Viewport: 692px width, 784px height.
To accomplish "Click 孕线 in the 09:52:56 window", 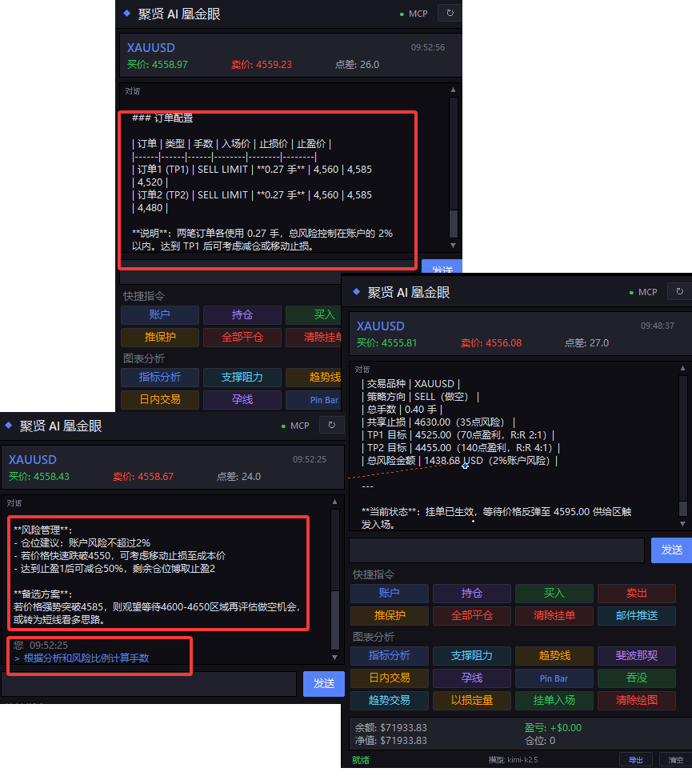I will point(242,399).
